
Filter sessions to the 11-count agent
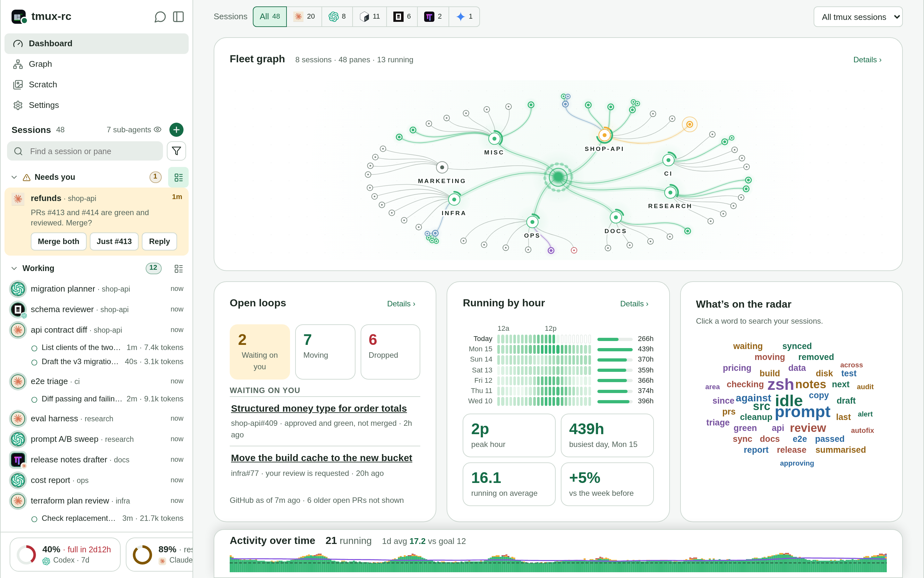[x=370, y=17]
